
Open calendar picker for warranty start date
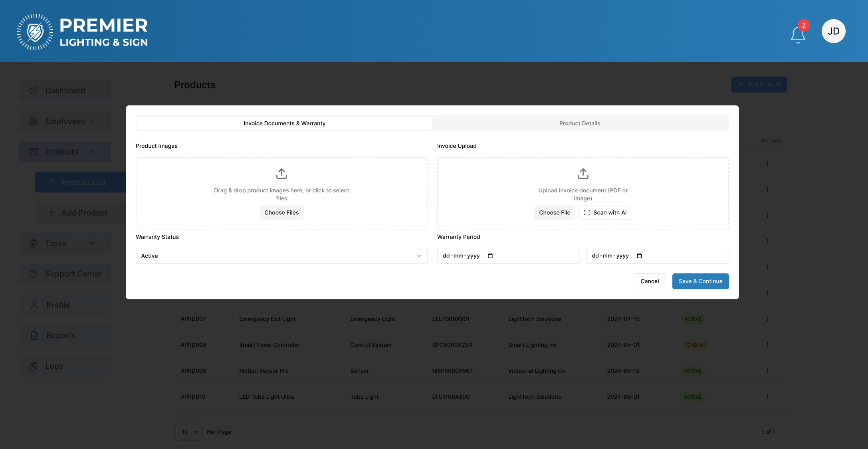point(490,256)
